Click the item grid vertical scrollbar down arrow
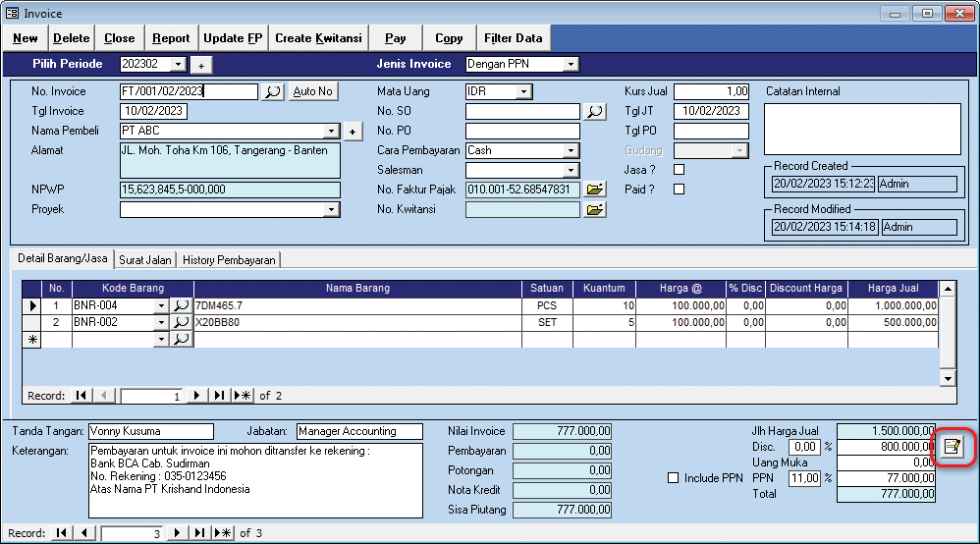 pos(948,378)
